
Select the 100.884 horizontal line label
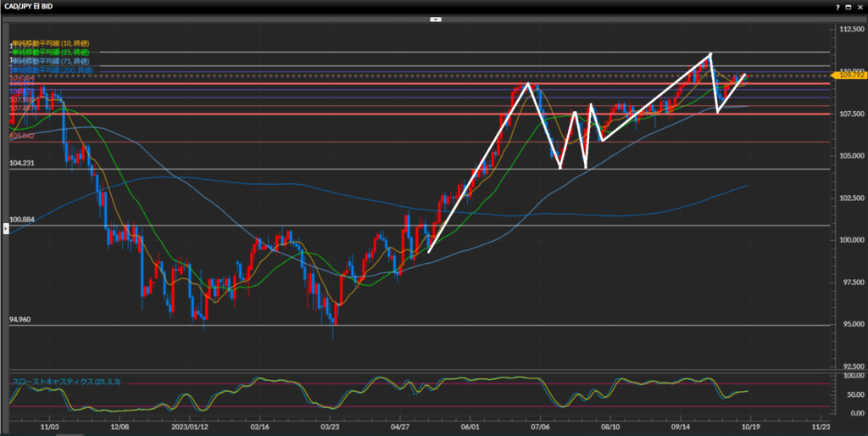point(21,220)
